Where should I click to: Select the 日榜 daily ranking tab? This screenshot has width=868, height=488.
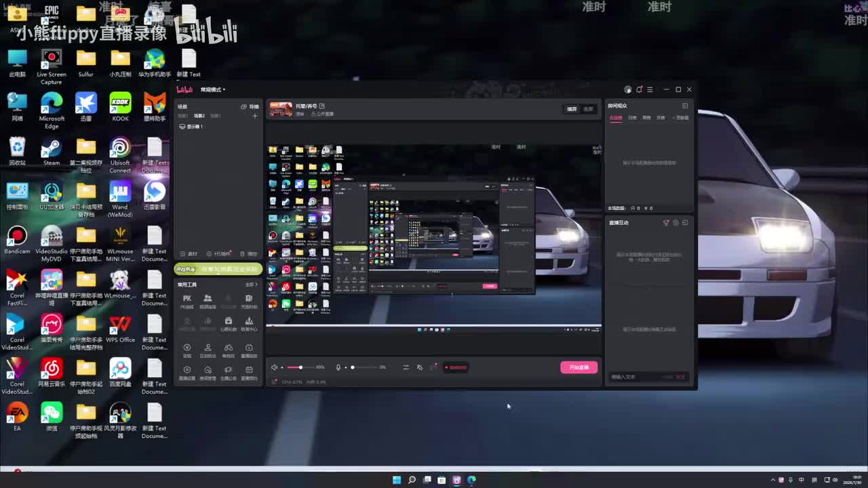pyautogui.click(x=632, y=118)
